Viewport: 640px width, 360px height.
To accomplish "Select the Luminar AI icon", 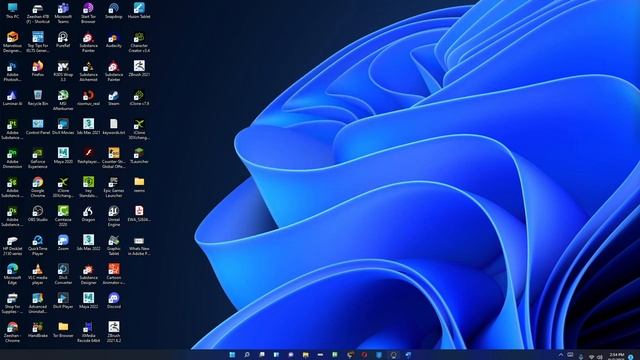I will pyautogui.click(x=12, y=98).
